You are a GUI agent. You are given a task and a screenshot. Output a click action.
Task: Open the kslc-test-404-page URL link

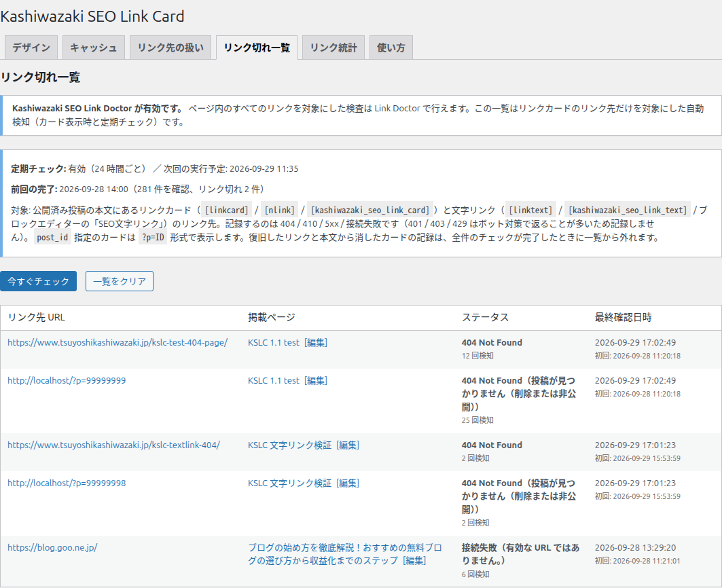[x=118, y=343]
